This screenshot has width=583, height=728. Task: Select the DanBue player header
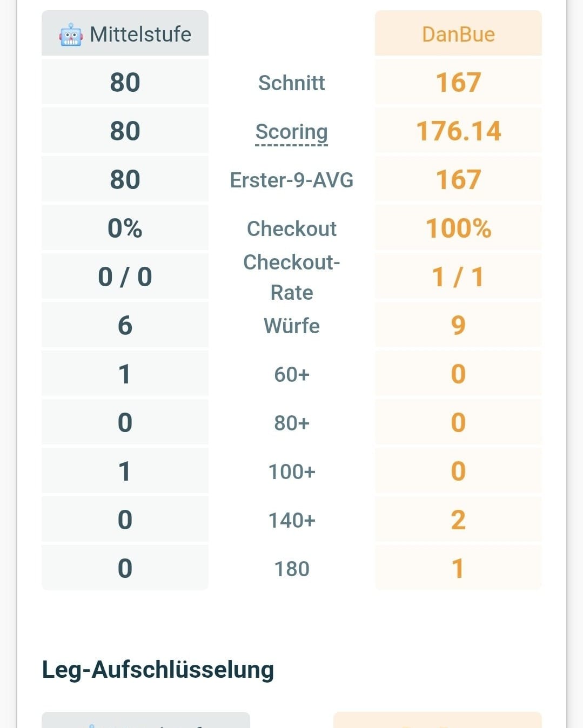click(x=458, y=33)
